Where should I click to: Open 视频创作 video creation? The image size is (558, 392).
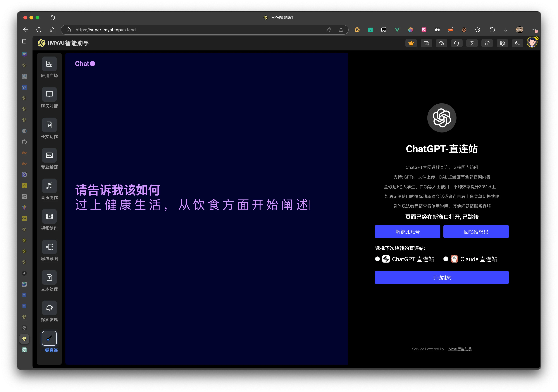[49, 220]
